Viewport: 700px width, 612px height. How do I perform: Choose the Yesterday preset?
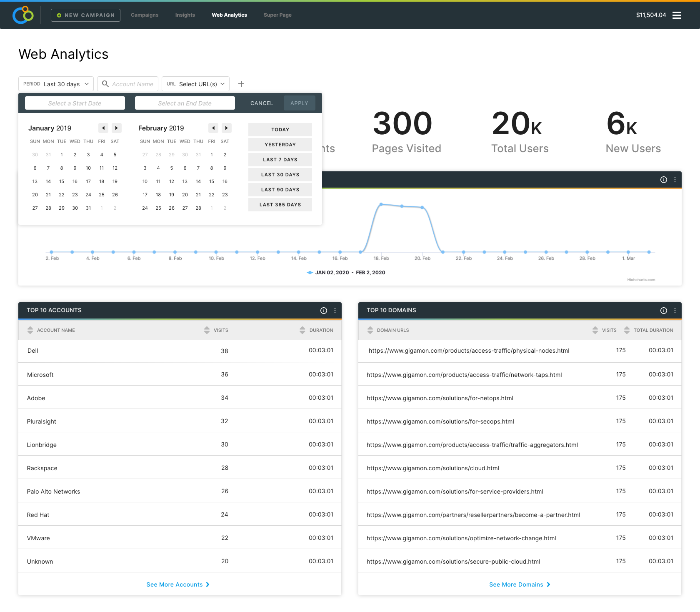coord(280,145)
